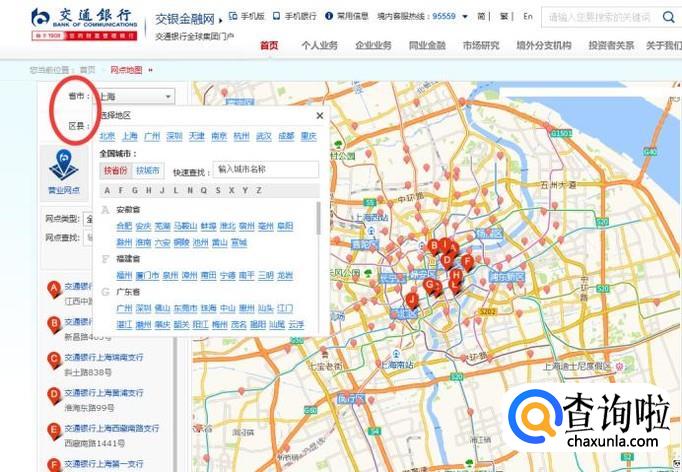Viewport: 682px width, 472px height.
Task: Open 交通银行上海西藏南路支行 branch entry
Action: pyautogui.click(x=112, y=428)
